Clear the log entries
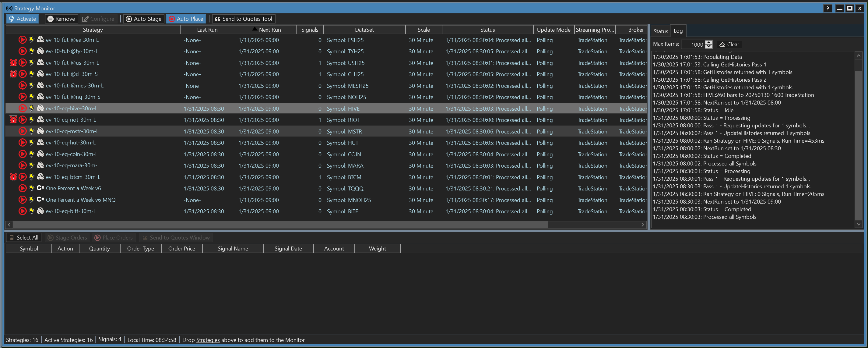 729,44
